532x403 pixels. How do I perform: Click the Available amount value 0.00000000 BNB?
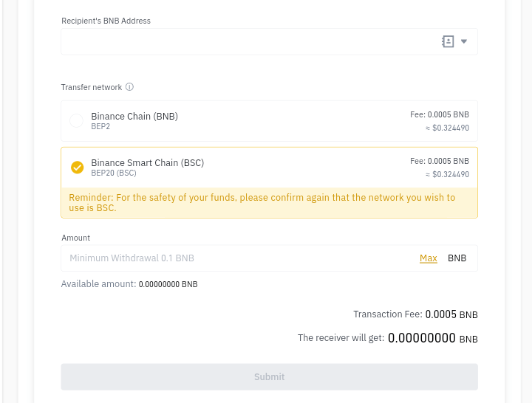[x=168, y=284]
